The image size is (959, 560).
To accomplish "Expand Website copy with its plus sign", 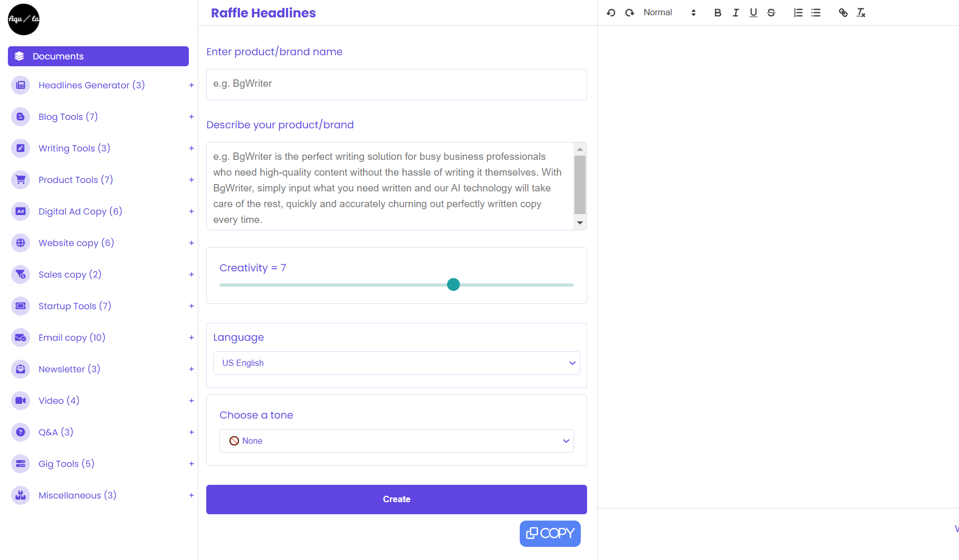I will coord(191,243).
